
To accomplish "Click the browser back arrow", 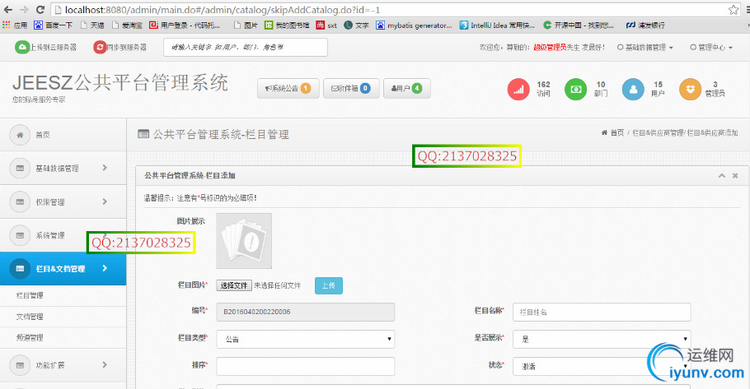I will 8,9.
